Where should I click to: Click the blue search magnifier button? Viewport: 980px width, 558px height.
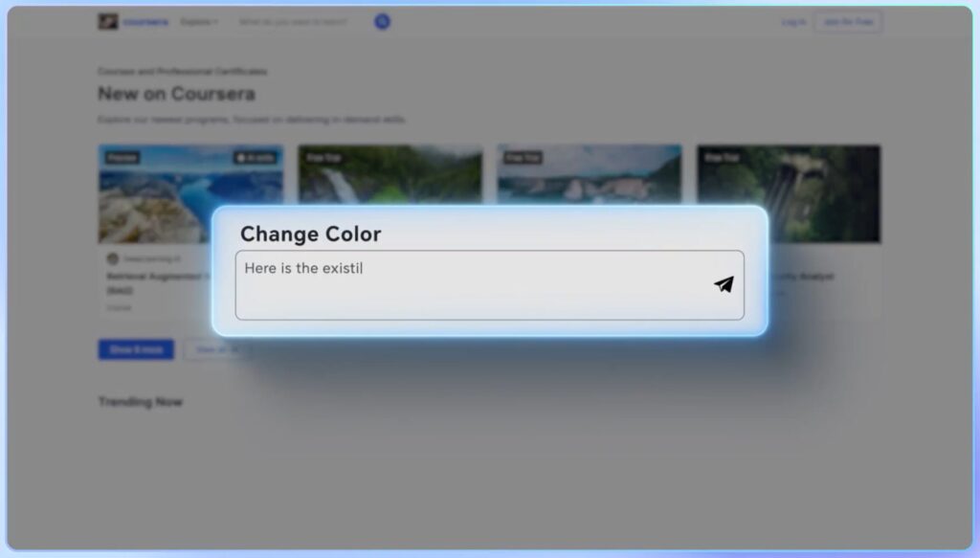[x=382, y=22]
